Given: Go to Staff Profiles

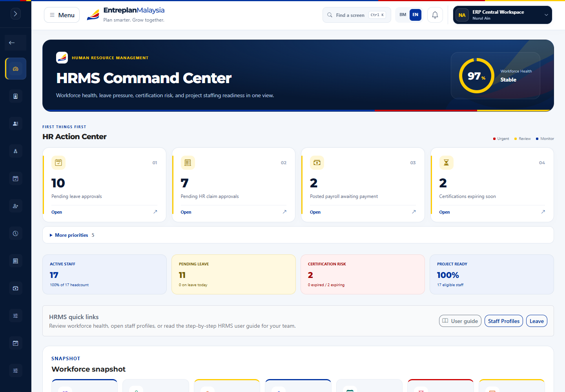Looking at the screenshot, I should tap(504, 321).
